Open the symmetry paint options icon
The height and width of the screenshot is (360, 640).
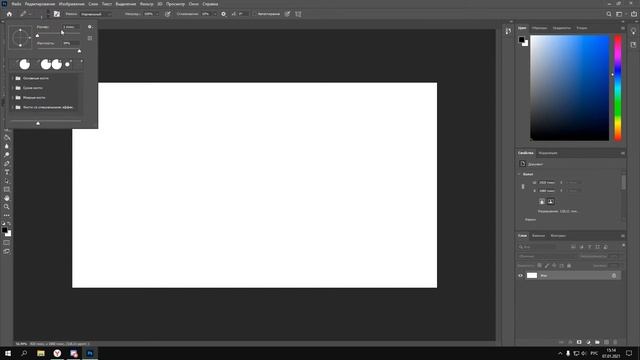[x=298, y=14]
